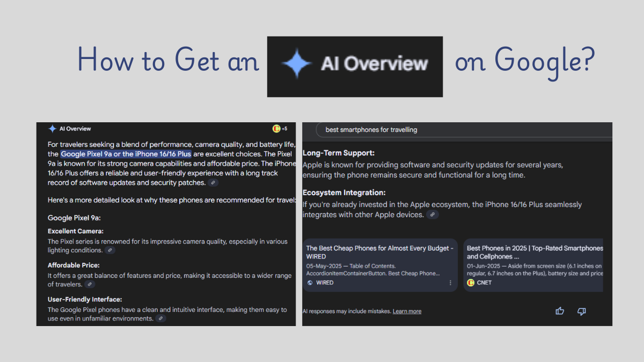Click the 'Affordable Price:' heading
644x362 pixels.
(74, 265)
